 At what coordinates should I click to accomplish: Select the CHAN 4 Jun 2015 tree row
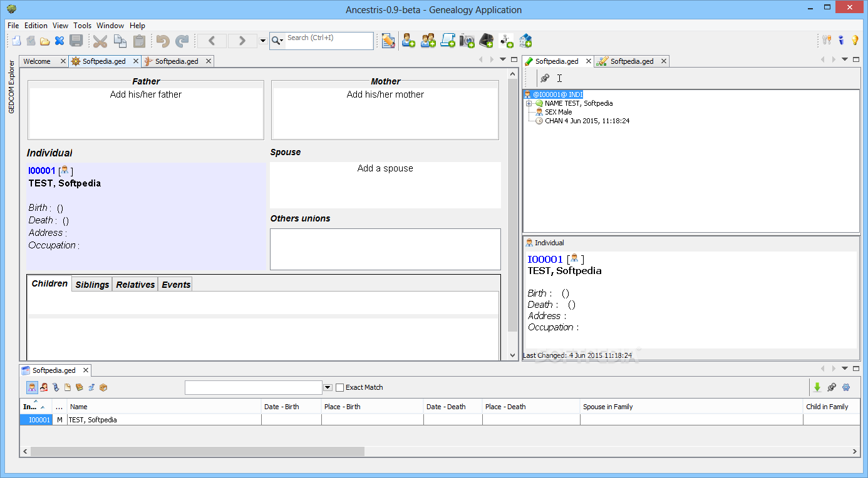click(582, 121)
